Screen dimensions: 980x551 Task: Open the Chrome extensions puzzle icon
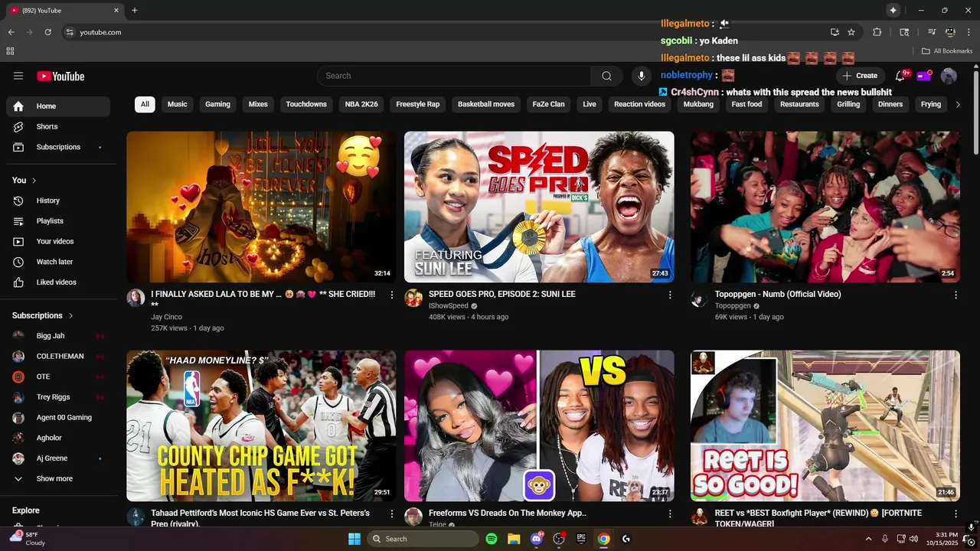pos(877,32)
